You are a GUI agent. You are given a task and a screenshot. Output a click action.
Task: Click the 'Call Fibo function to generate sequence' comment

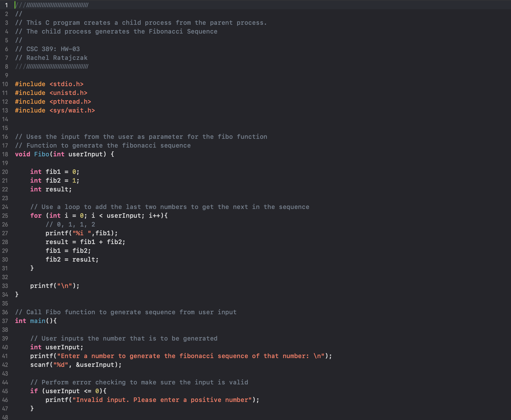point(126,312)
